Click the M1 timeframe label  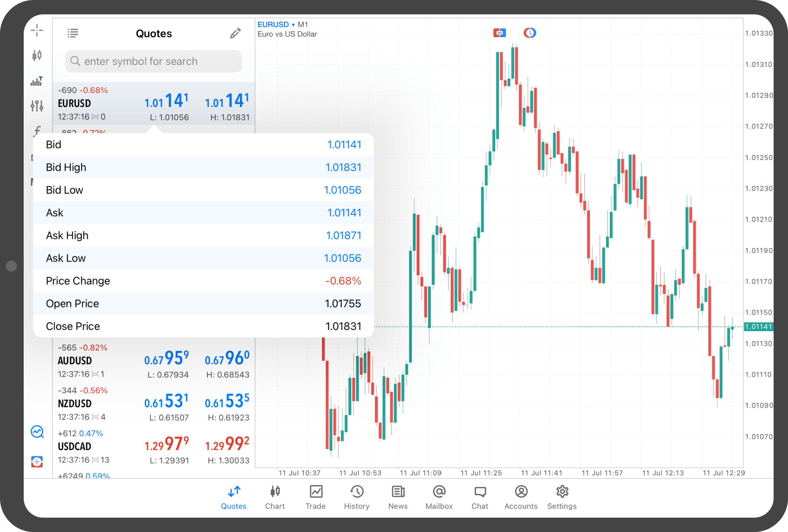click(x=303, y=25)
